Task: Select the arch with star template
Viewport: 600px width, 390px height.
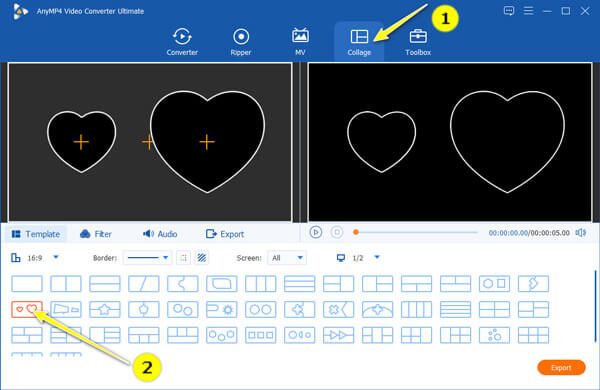Action: click(x=377, y=309)
